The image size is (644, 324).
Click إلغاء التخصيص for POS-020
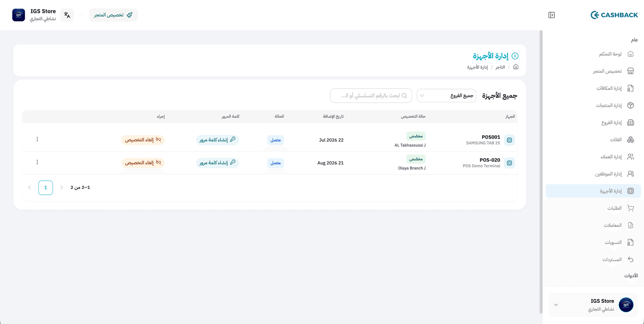[x=143, y=163]
